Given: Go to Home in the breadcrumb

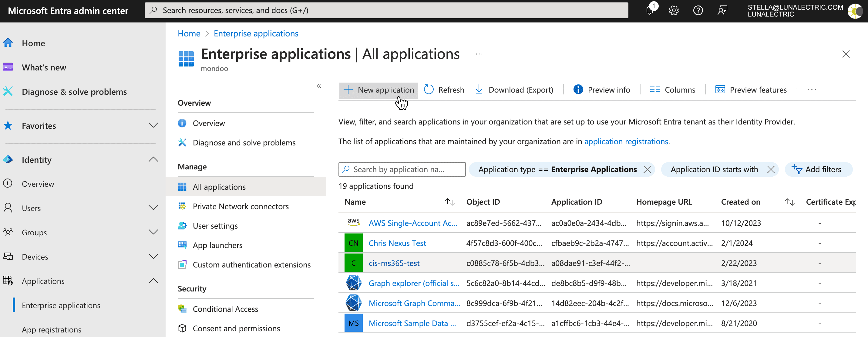Looking at the screenshot, I should tap(189, 33).
